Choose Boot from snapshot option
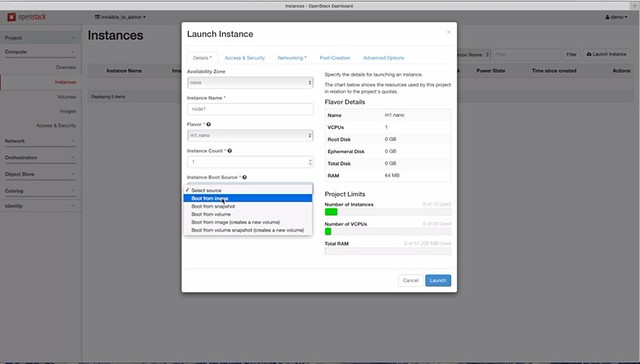 coord(248,206)
